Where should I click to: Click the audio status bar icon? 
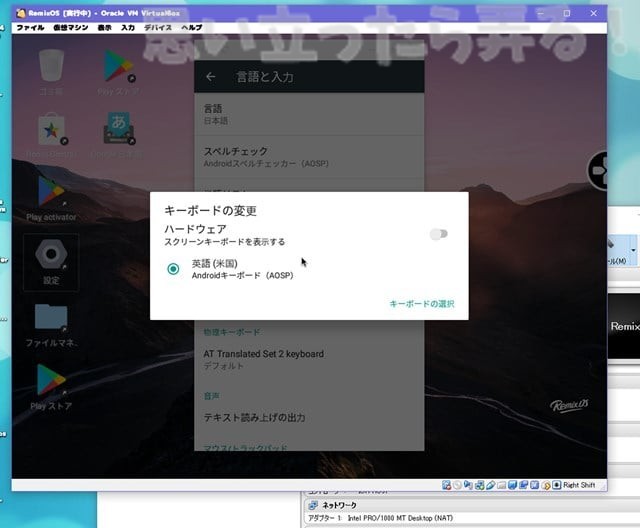point(468,485)
